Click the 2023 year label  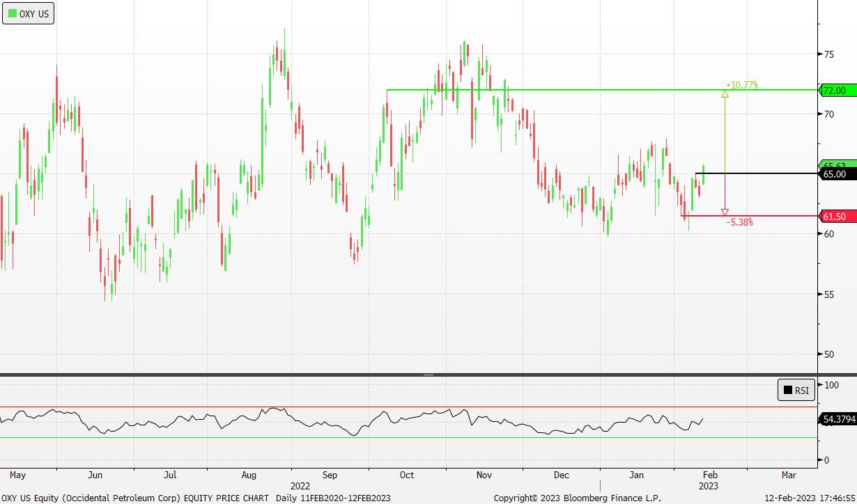pyautogui.click(x=708, y=486)
